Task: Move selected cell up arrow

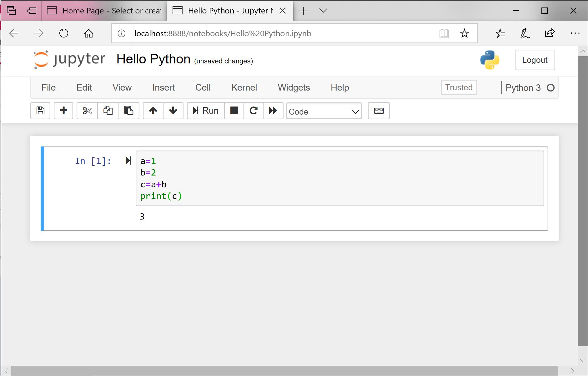Action: tap(153, 111)
